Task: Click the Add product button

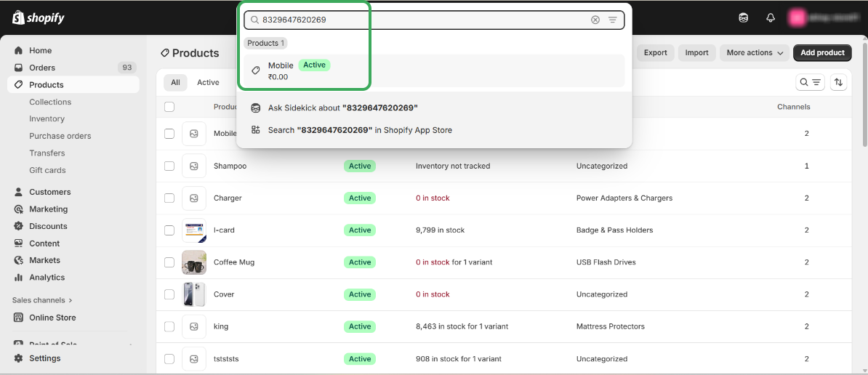Action: pyautogui.click(x=823, y=52)
